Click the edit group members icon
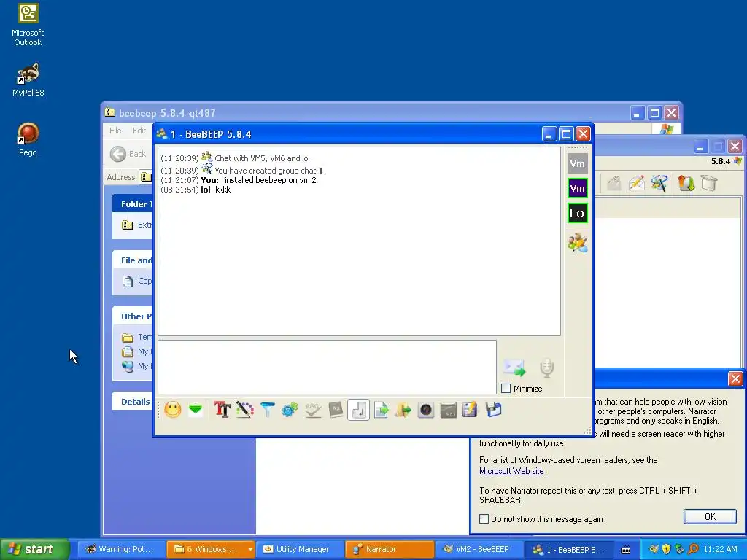The height and width of the screenshot is (560, 747). (578, 243)
